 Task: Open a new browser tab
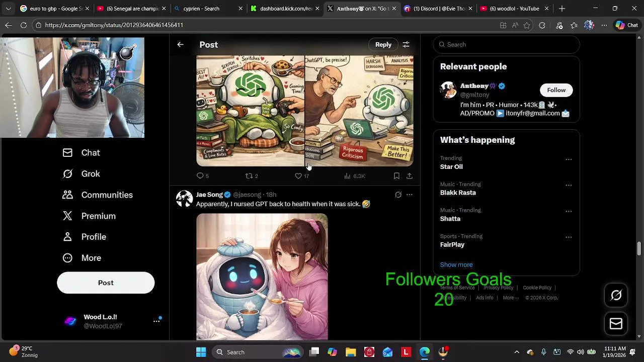562,9
